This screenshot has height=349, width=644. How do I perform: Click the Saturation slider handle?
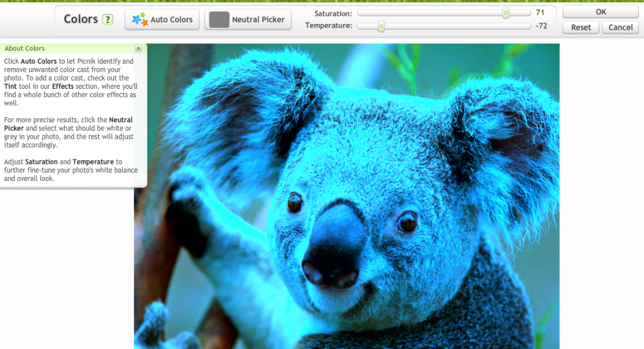coord(506,13)
